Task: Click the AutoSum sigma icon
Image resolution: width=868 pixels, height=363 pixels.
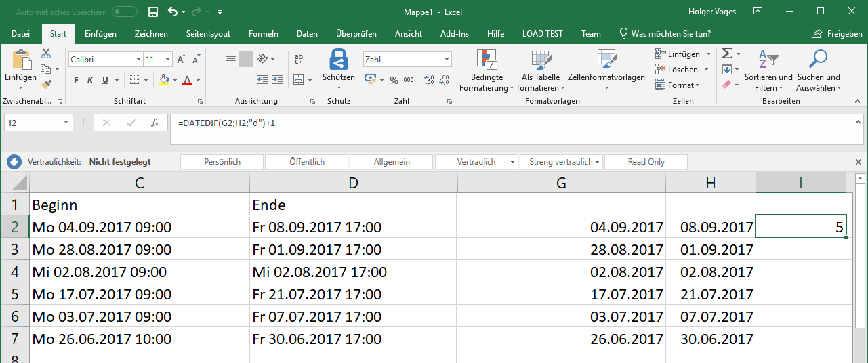Action: point(726,54)
